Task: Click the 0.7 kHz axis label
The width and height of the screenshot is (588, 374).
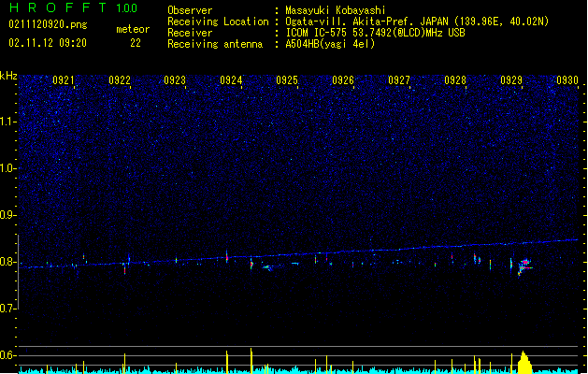Action: tap(8, 309)
